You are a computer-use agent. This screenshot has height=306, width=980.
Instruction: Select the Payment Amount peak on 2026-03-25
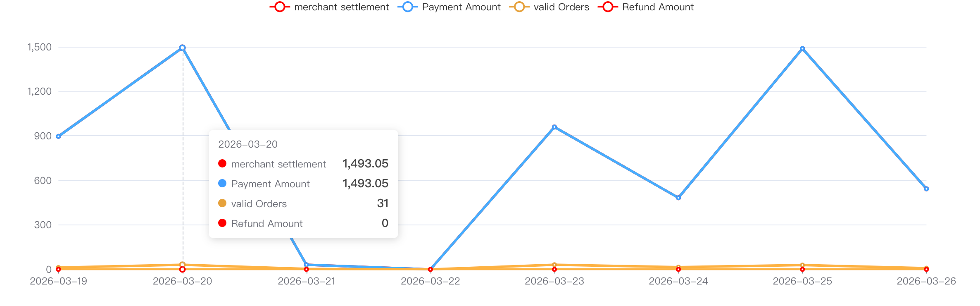point(802,49)
